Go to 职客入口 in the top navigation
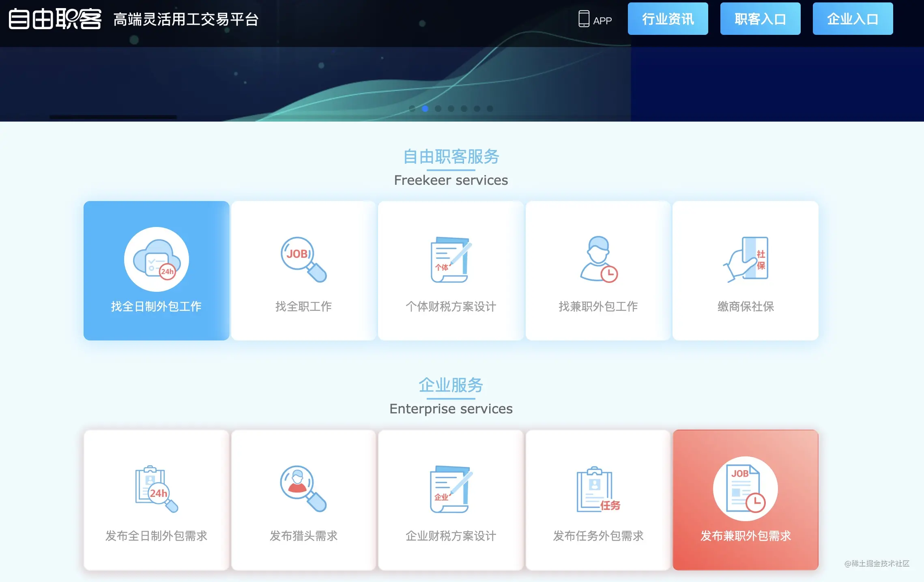924x582 pixels. [760, 19]
